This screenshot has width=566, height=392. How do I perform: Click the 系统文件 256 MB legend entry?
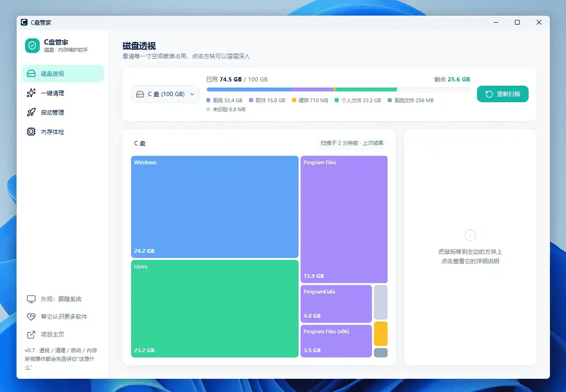(410, 100)
